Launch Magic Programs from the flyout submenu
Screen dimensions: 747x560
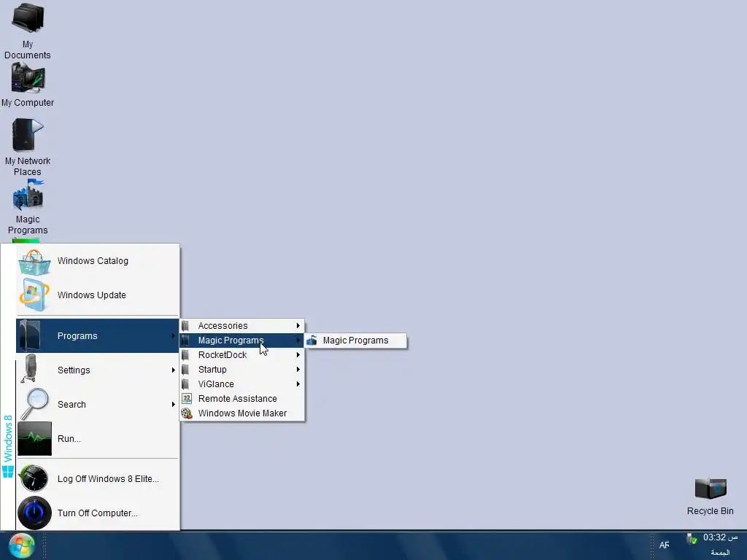[x=356, y=341]
